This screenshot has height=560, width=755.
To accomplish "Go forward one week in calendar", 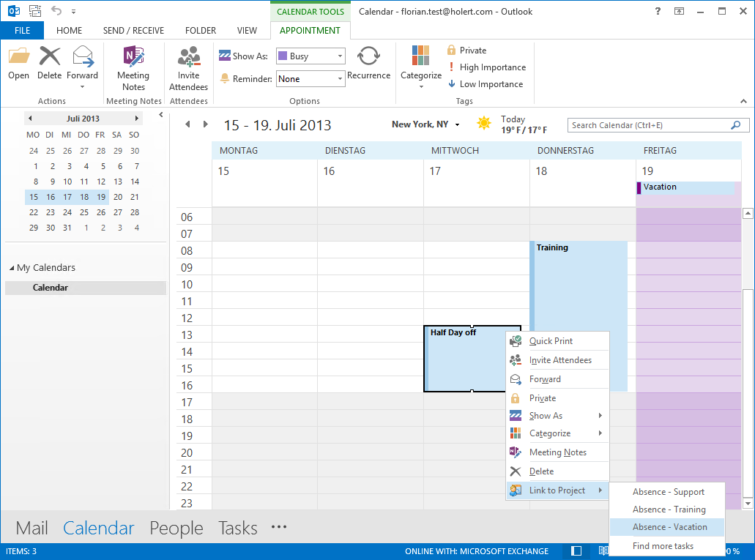I will pos(206,124).
